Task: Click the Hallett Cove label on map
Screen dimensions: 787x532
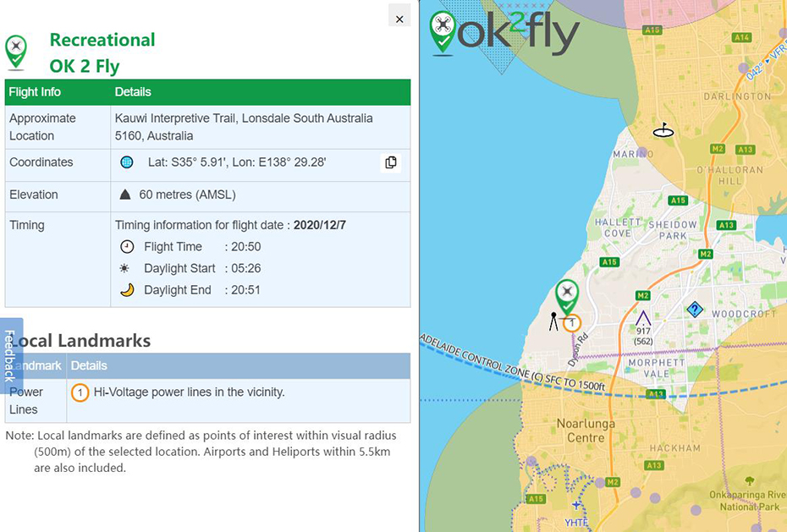Action: click(618, 228)
